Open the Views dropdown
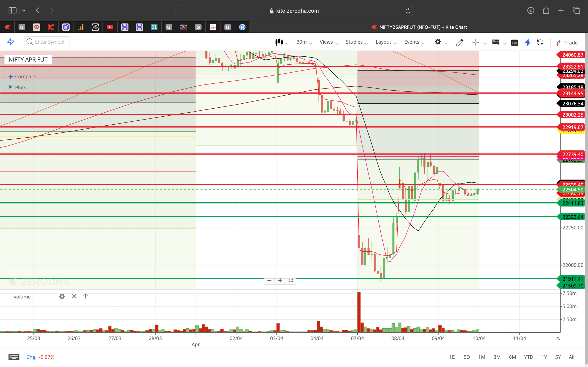 point(326,42)
